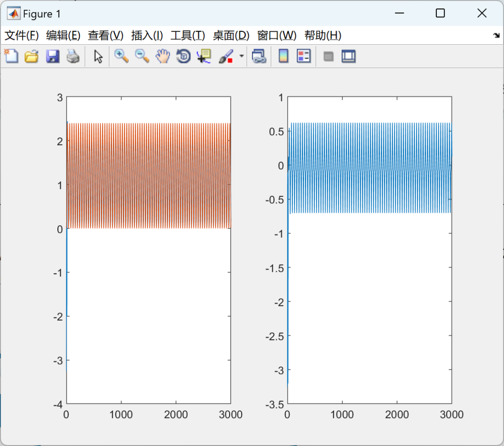Viewport: 504px width, 446px height.
Task: Activate the Zoom Out magnifier tool
Action: 142,56
